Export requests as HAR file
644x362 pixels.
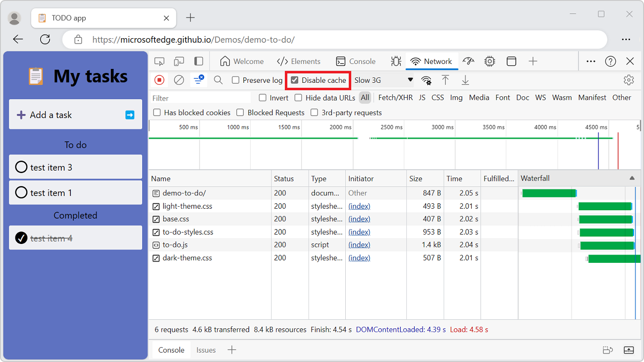click(x=465, y=80)
